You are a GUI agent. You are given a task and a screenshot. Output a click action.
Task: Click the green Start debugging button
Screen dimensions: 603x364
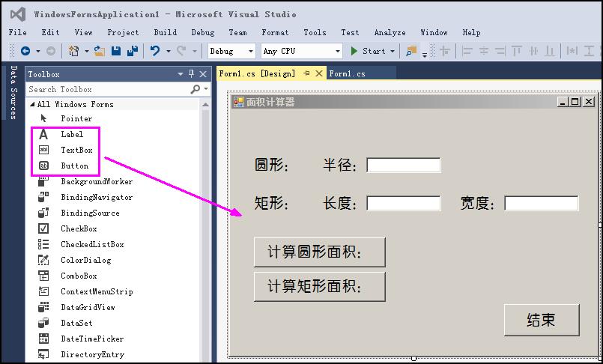click(x=368, y=51)
